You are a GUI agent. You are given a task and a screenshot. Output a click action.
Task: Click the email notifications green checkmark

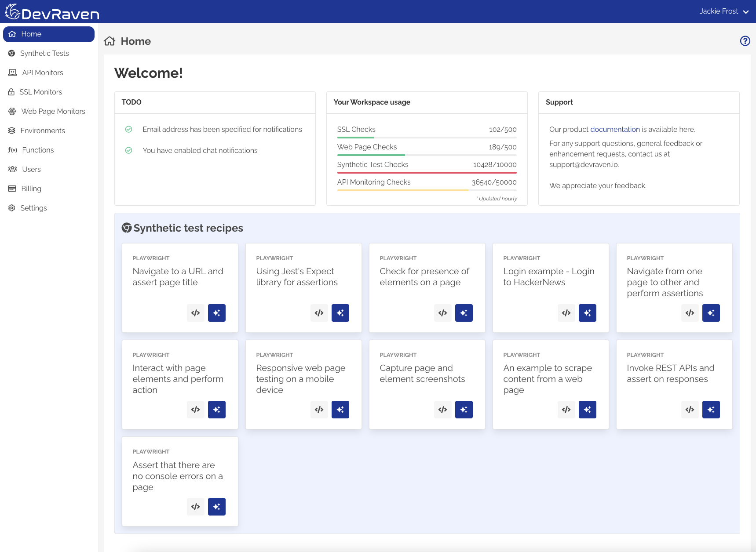pos(129,129)
